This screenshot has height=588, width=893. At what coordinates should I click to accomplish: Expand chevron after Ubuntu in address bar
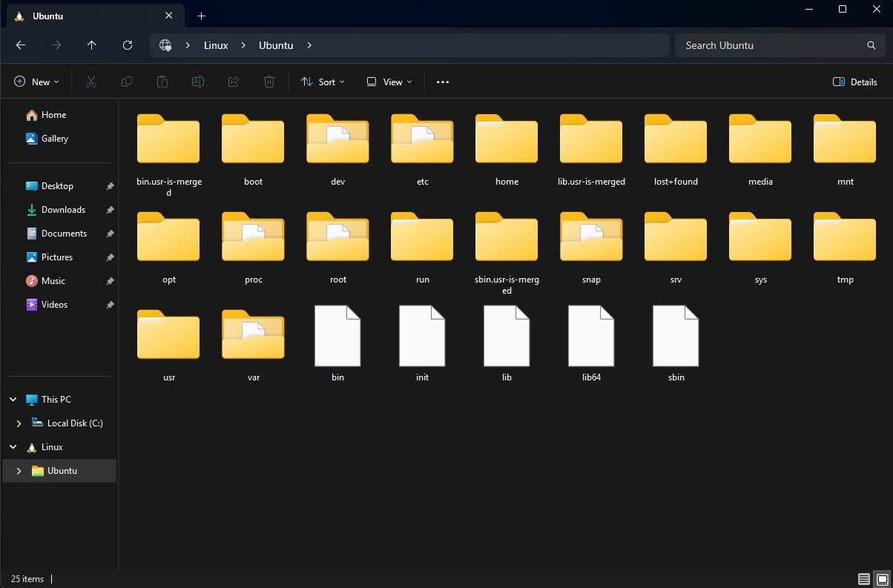pos(309,45)
